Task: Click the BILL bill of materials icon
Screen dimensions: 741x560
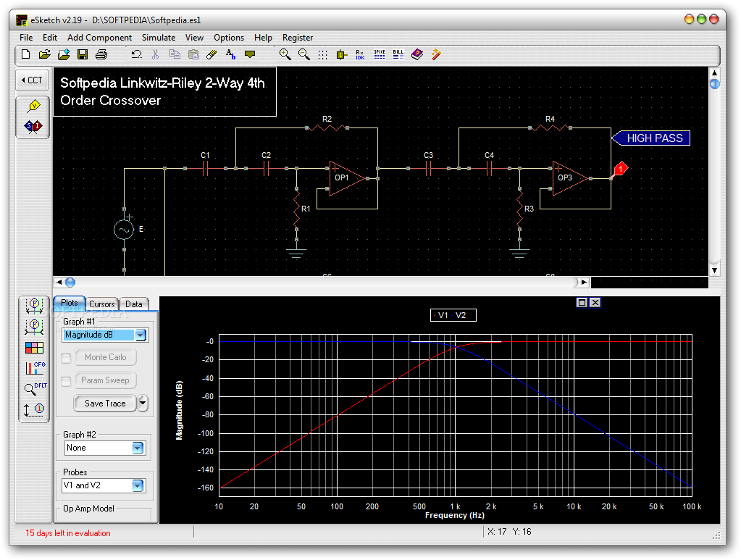Action: click(398, 54)
